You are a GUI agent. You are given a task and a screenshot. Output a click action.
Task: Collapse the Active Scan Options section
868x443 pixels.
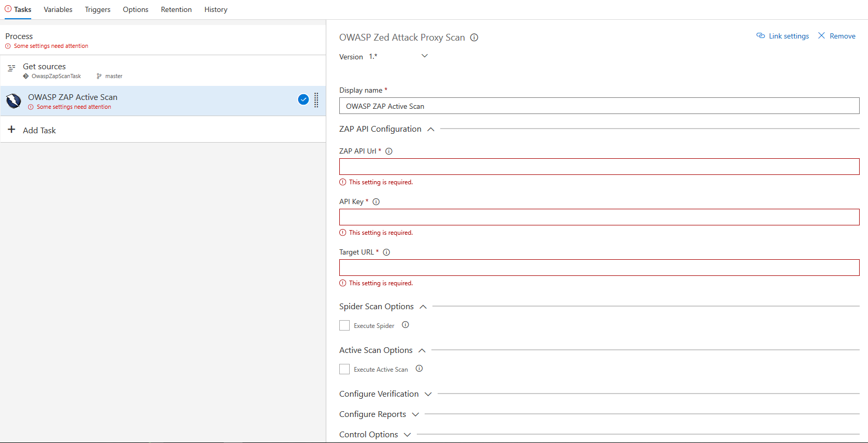(422, 350)
